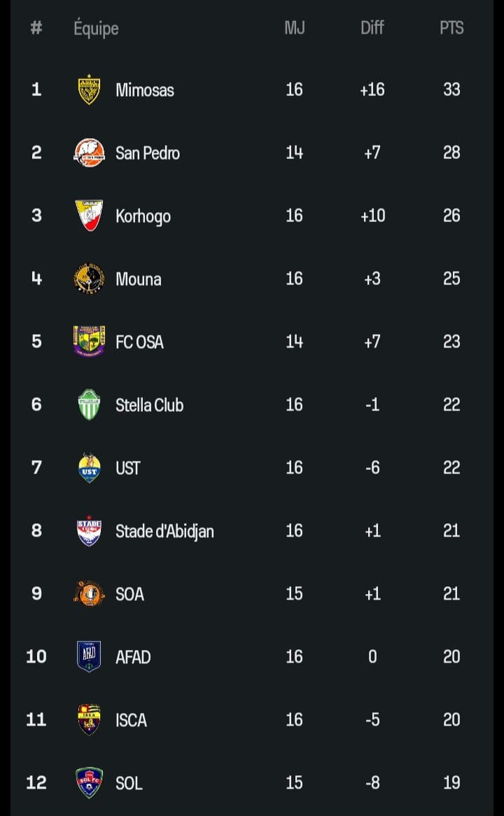Click the Mimosas club crest icon

[89, 90]
